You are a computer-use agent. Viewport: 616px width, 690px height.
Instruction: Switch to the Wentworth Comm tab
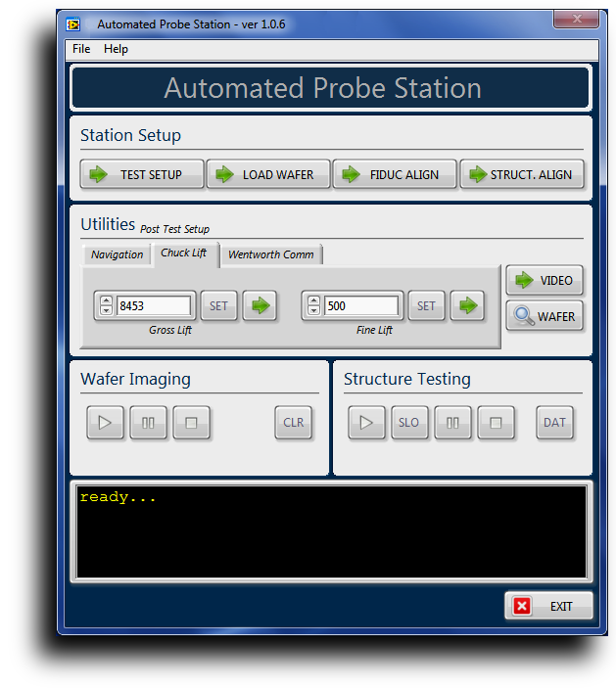[271, 254]
